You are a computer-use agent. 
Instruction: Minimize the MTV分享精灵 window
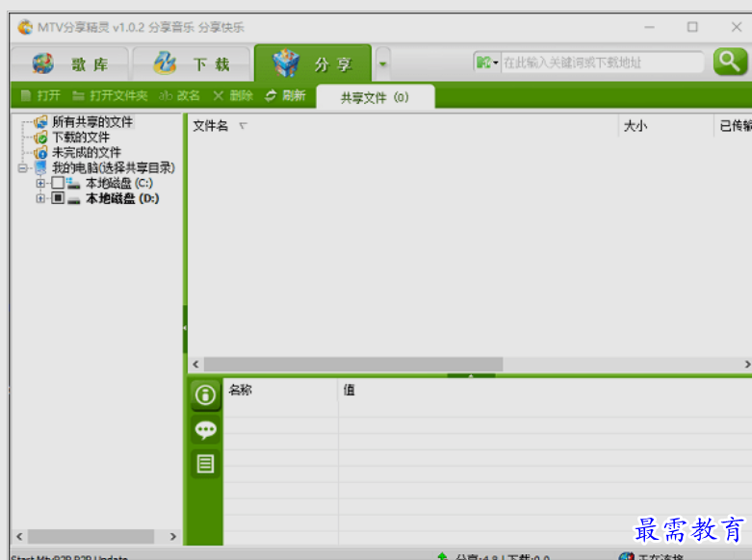649,27
